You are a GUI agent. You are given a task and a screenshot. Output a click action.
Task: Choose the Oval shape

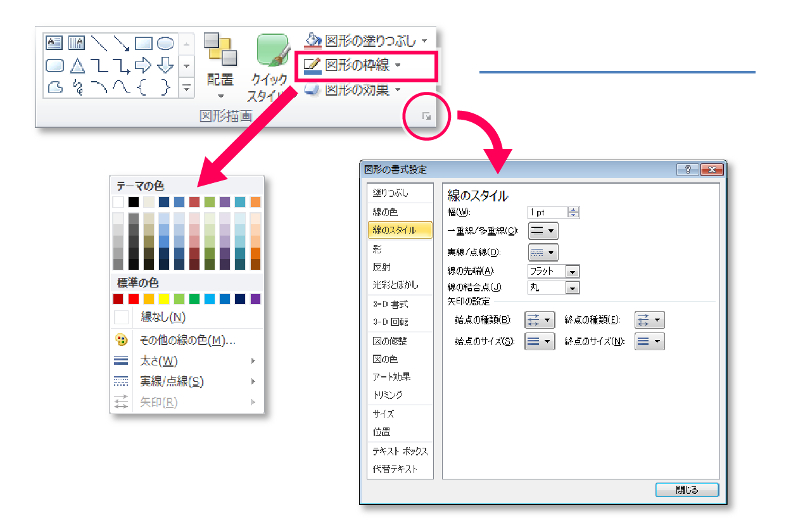pyautogui.click(x=165, y=43)
